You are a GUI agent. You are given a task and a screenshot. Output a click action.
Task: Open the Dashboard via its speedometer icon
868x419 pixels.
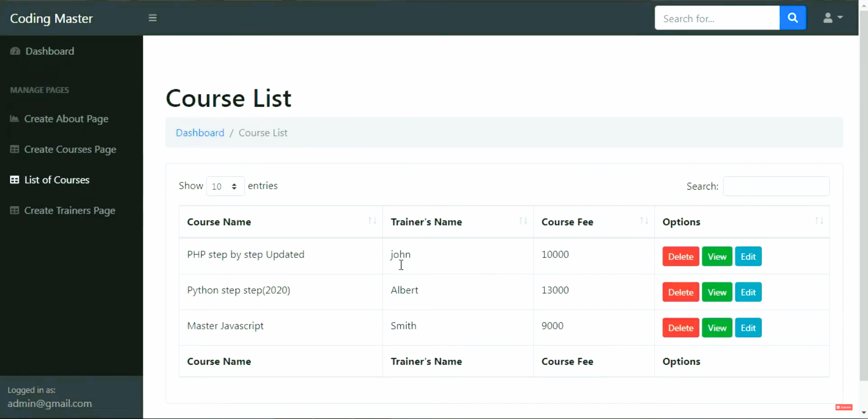[14, 51]
